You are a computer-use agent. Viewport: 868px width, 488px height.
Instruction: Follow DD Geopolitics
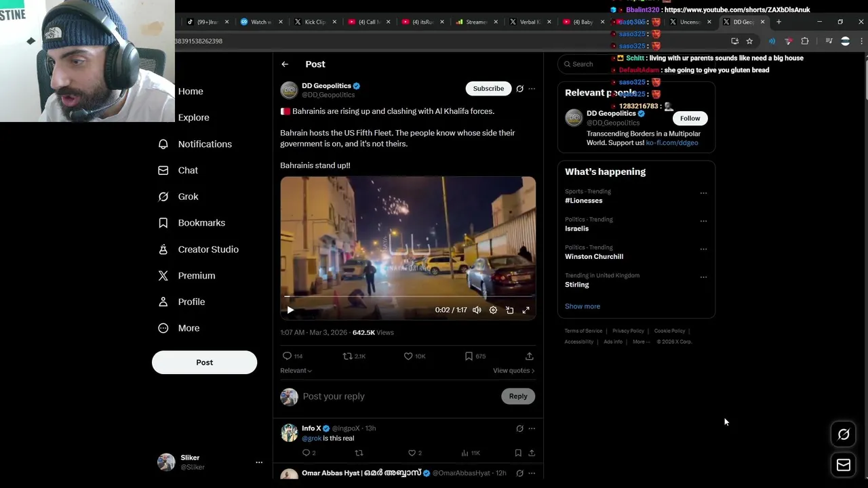[x=690, y=118]
